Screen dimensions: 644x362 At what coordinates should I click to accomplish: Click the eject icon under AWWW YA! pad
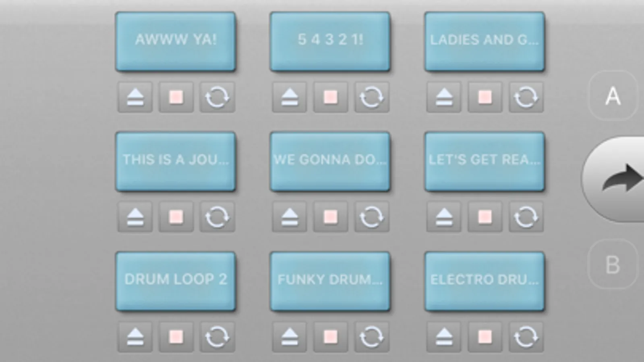135,97
